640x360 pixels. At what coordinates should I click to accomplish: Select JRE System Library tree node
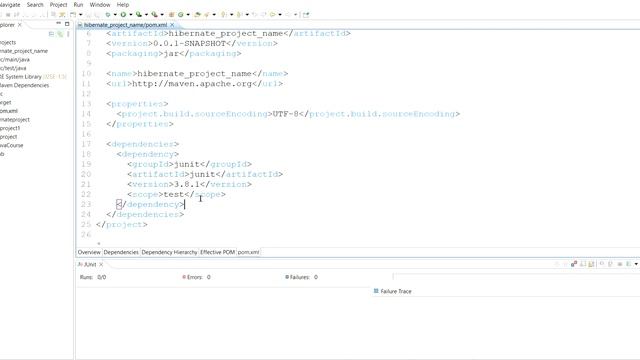pos(33,77)
